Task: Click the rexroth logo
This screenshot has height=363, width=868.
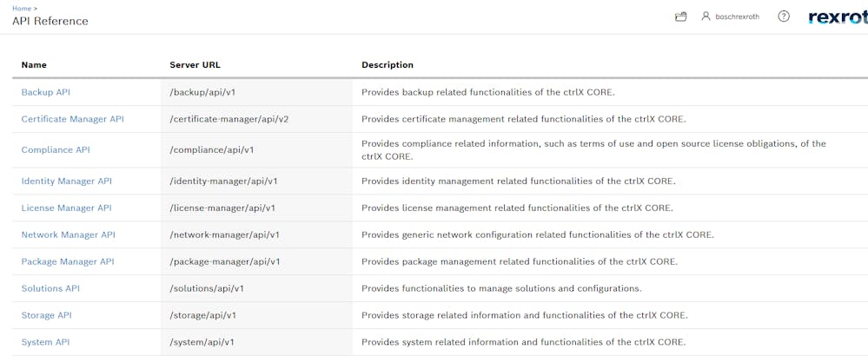Action: tap(837, 16)
